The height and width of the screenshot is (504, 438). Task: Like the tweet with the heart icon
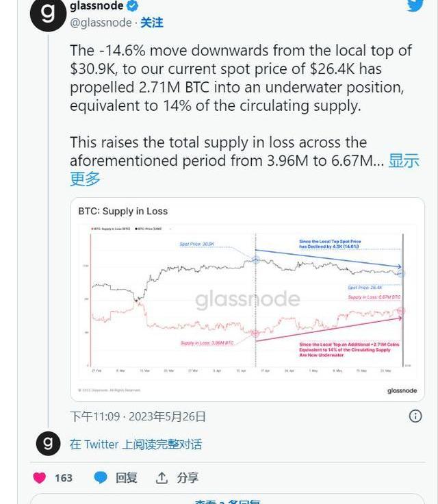[40, 478]
